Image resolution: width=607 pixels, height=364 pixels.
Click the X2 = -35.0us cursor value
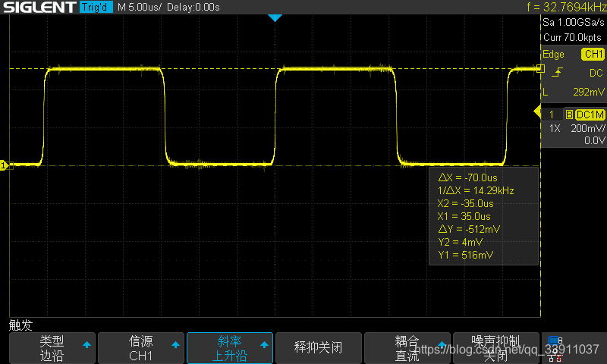click(x=465, y=203)
